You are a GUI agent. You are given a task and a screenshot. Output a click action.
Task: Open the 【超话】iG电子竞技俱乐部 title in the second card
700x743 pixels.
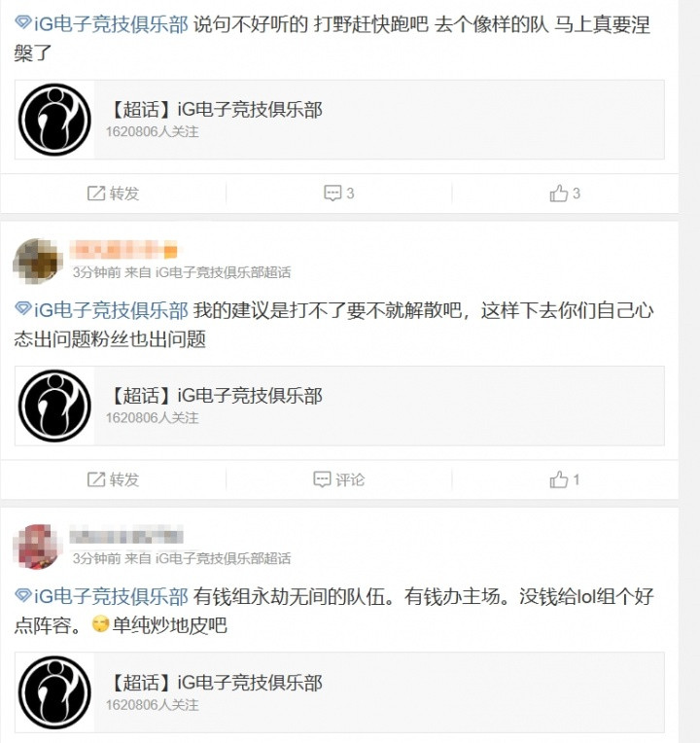215,396
